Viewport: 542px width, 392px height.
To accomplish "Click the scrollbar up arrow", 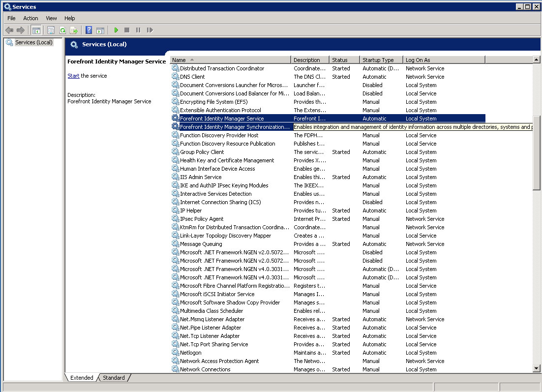I will point(537,60).
